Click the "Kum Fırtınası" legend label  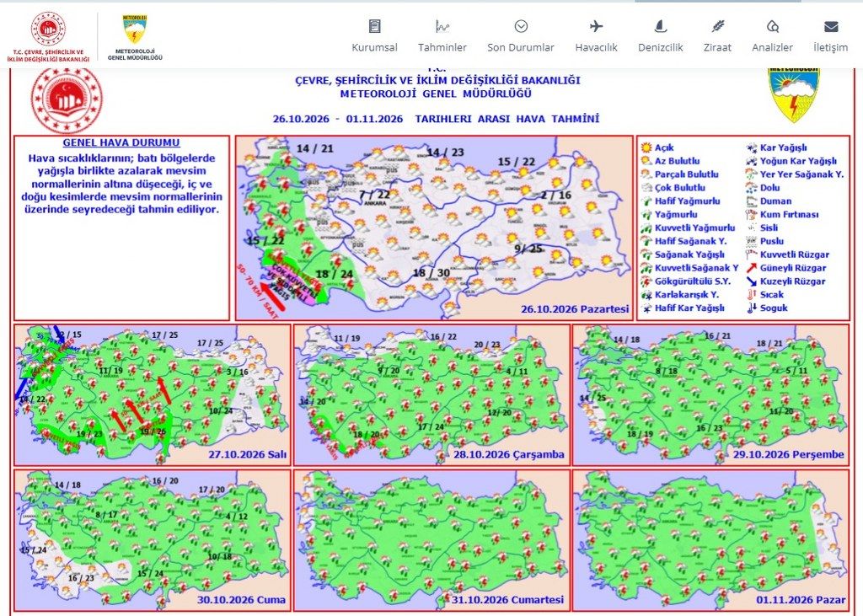789,215
